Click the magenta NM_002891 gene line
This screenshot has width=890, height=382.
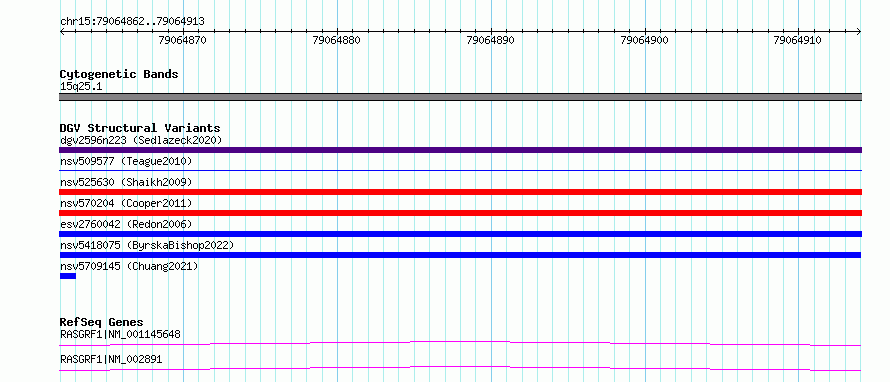pos(460,368)
